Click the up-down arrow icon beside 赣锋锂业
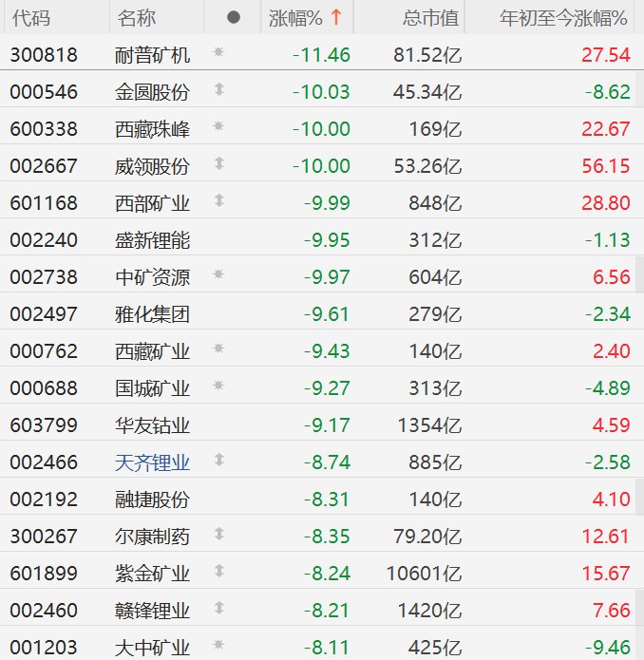 tap(218, 608)
